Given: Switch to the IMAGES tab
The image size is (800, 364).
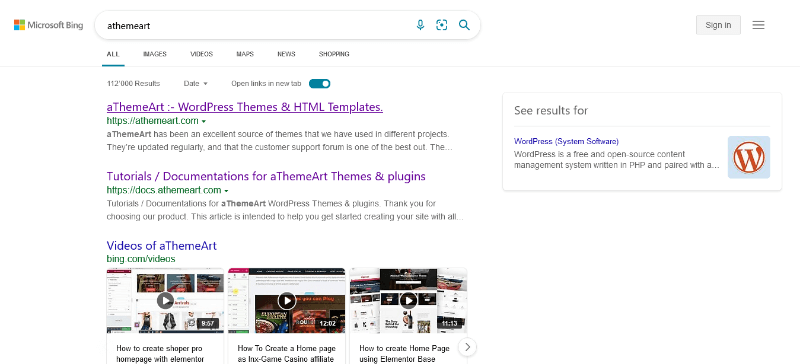Looking at the screenshot, I should point(155,54).
